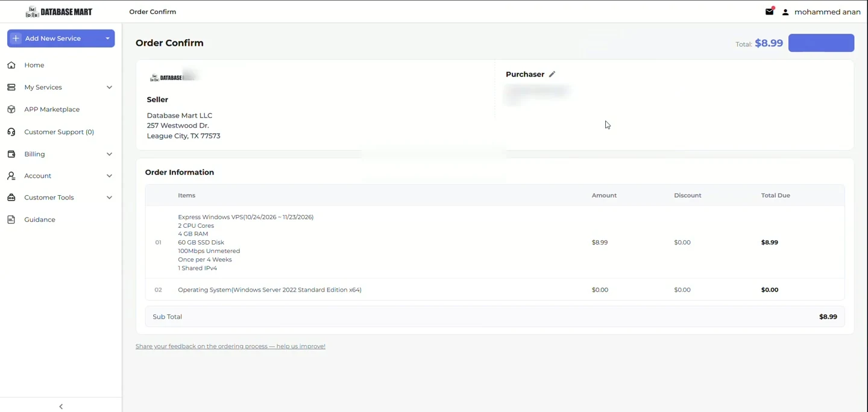Expand the Billing chevron

pyautogui.click(x=109, y=154)
